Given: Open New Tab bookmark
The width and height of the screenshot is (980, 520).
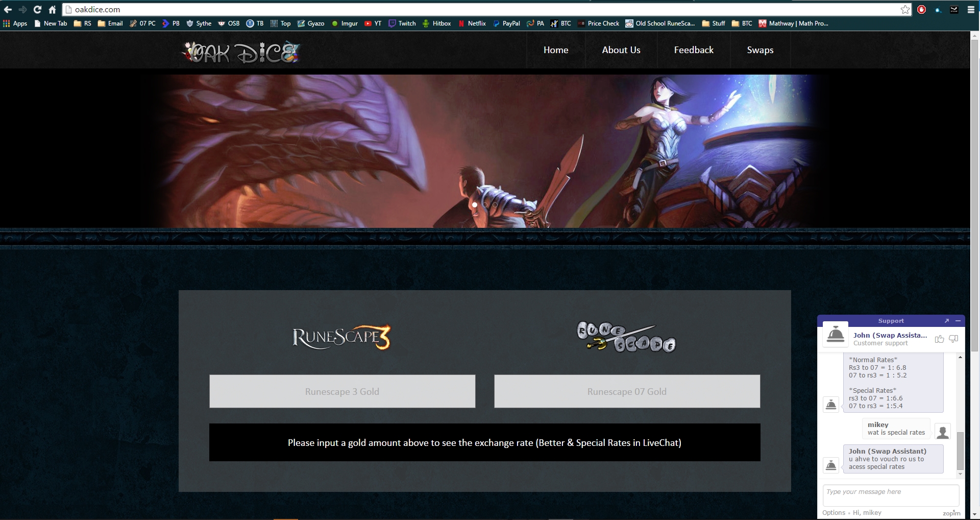Looking at the screenshot, I should coord(51,23).
